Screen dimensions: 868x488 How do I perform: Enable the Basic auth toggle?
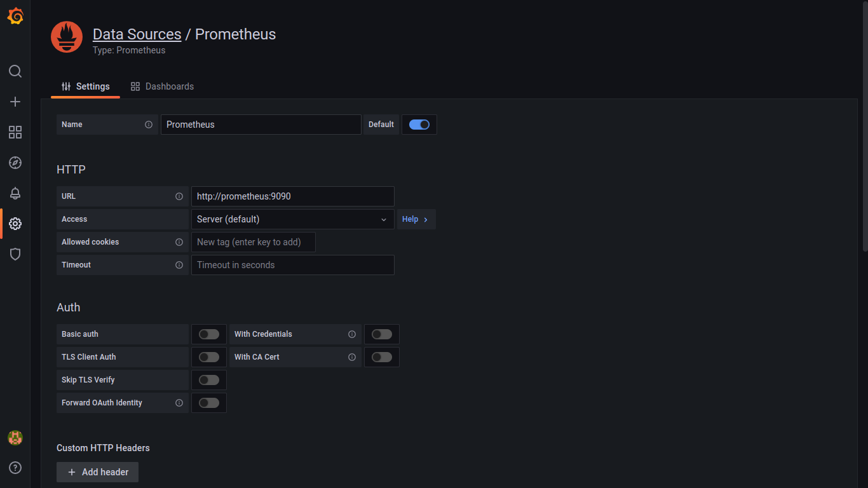click(209, 334)
